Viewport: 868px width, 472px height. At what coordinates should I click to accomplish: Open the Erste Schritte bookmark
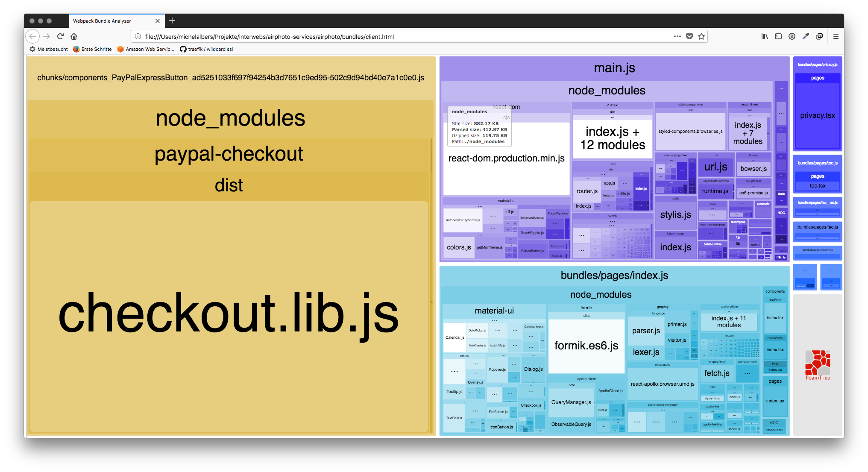coord(92,49)
